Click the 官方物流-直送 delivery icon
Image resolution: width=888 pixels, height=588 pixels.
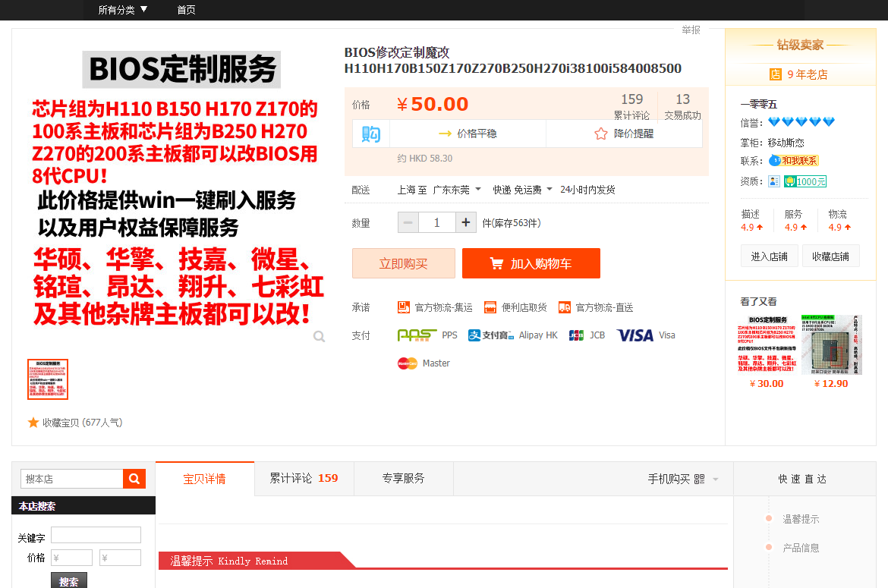point(564,307)
